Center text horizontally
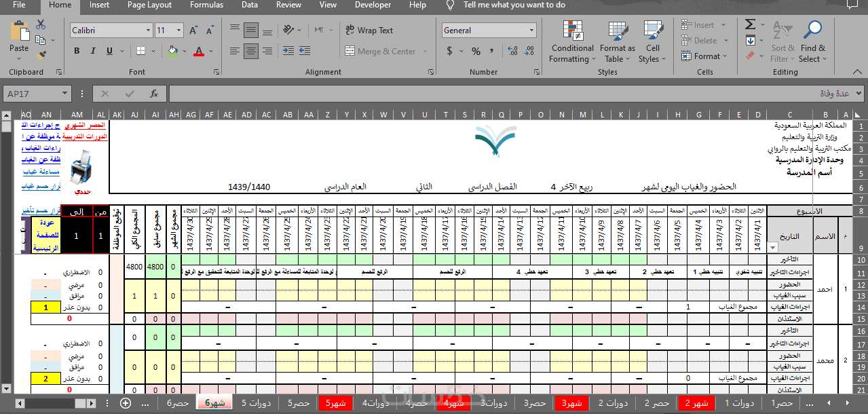This screenshot has width=868, height=414. (x=251, y=52)
